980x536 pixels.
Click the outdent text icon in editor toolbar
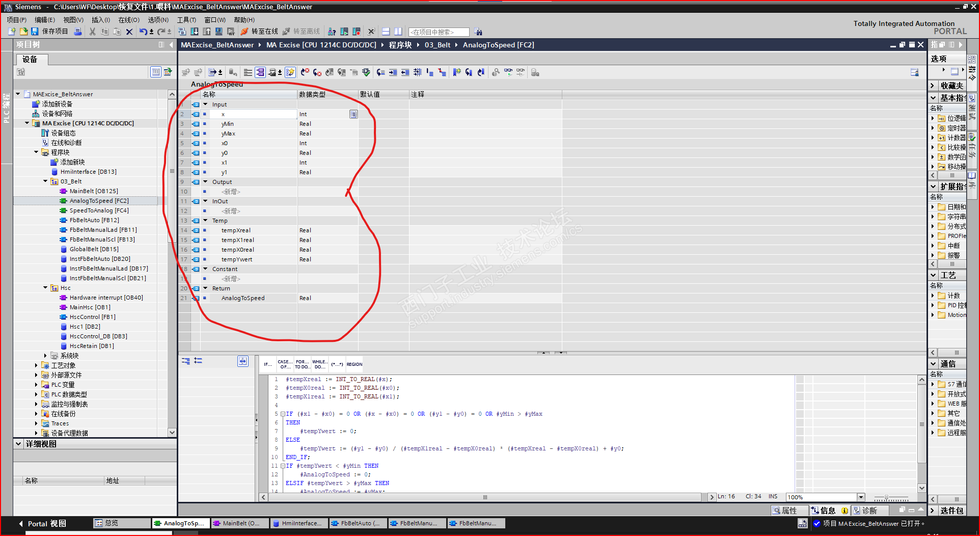pyautogui.click(x=405, y=72)
